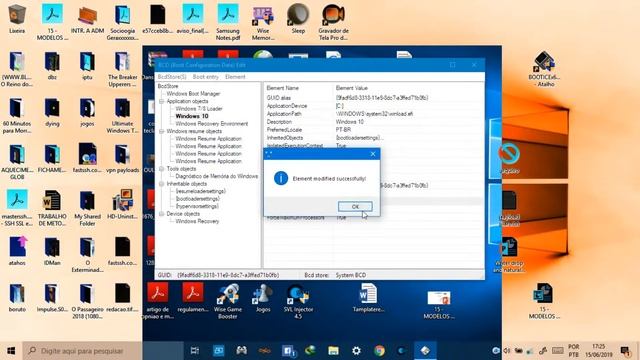Open the boruto folder icon
The width and height of the screenshot is (640, 360).
tap(17, 298)
